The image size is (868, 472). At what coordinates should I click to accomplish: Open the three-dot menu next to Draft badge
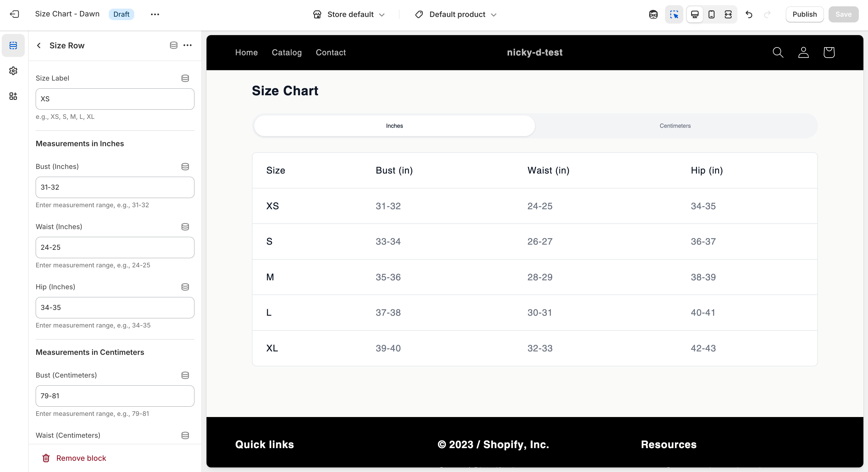point(155,14)
